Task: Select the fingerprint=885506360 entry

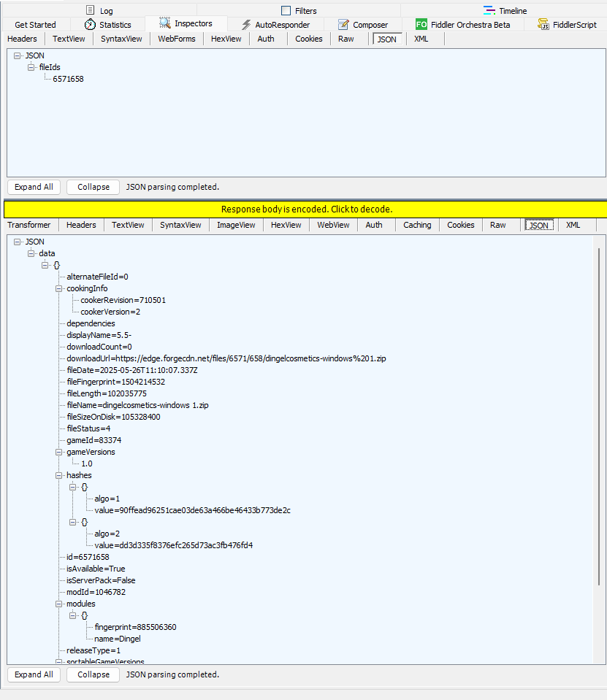Action: [135, 627]
